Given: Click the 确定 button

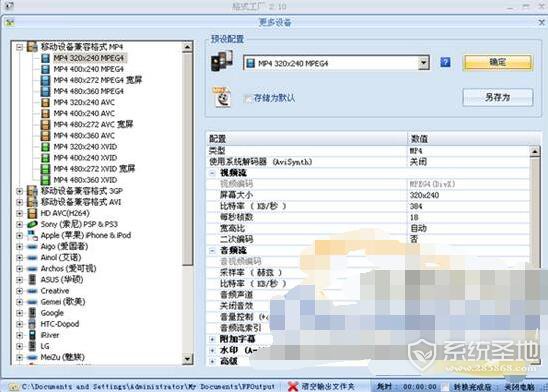Looking at the screenshot, I should [x=498, y=63].
